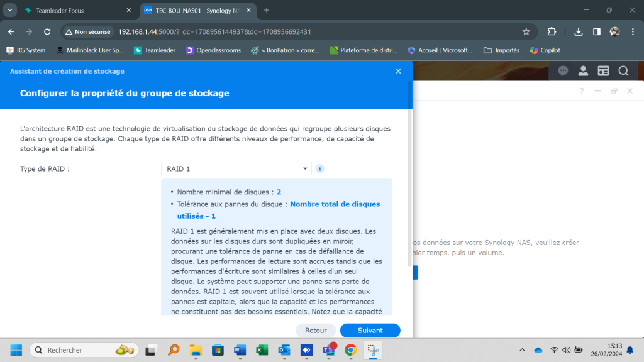Open the DSM widgets panel icon
The image size is (644, 362).
tap(603, 71)
